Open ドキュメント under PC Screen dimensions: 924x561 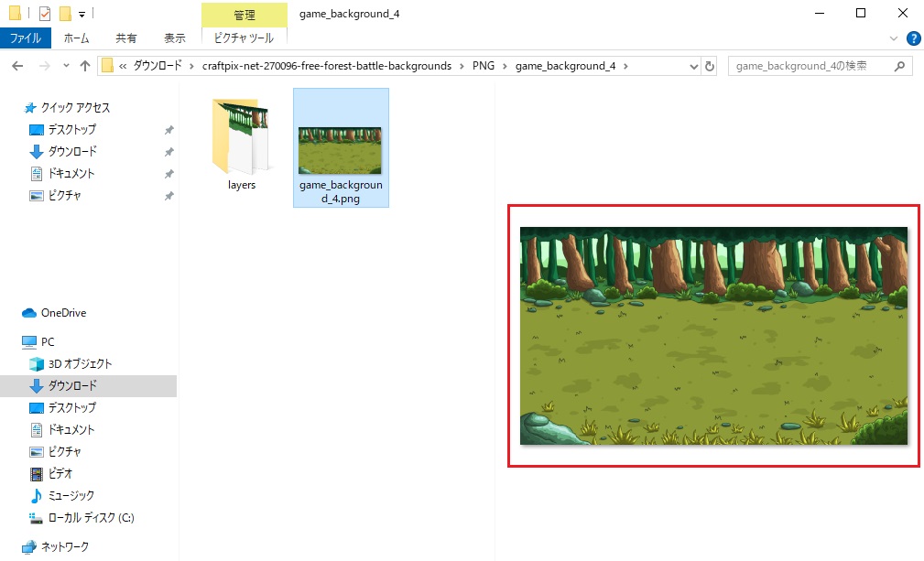[x=62, y=430]
